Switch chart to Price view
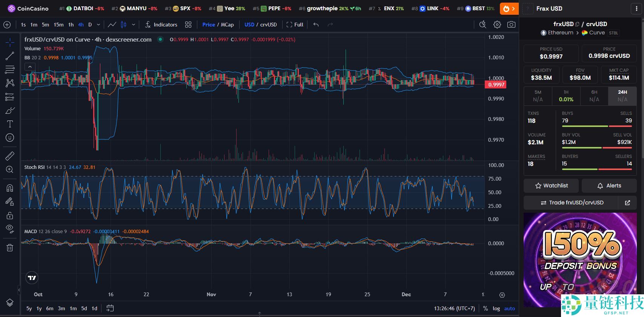Image resolution: width=644 pixels, height=317 pixels. (x=209, y=25)
